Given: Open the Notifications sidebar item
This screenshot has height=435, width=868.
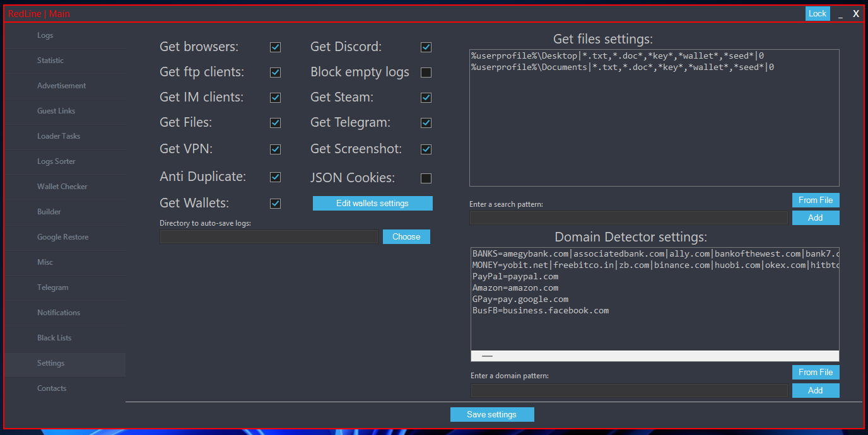Looking at the screenshot, I should tap(59, 313).
